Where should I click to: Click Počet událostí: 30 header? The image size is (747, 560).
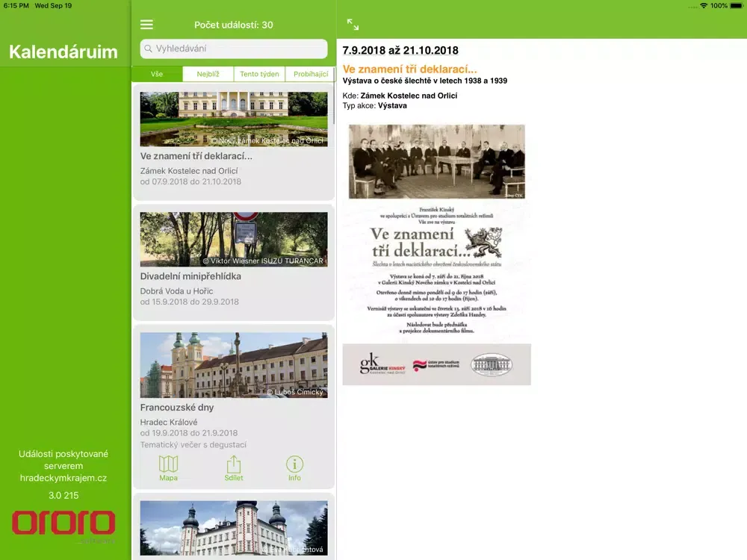(233, 25)
